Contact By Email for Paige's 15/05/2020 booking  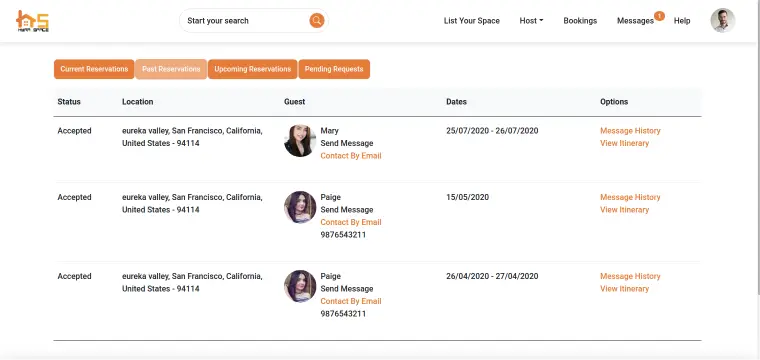(x=351, y=222)
